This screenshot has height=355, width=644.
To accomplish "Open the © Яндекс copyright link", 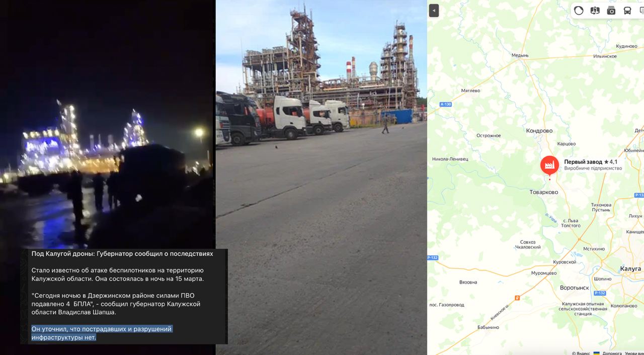I will coord(581,353).
